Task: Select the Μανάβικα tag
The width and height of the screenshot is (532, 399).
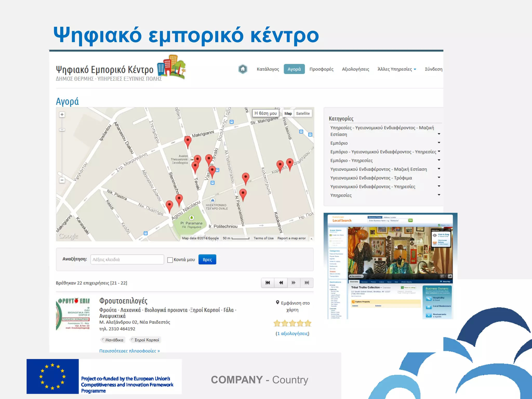Action: click(x=112, y=340)
